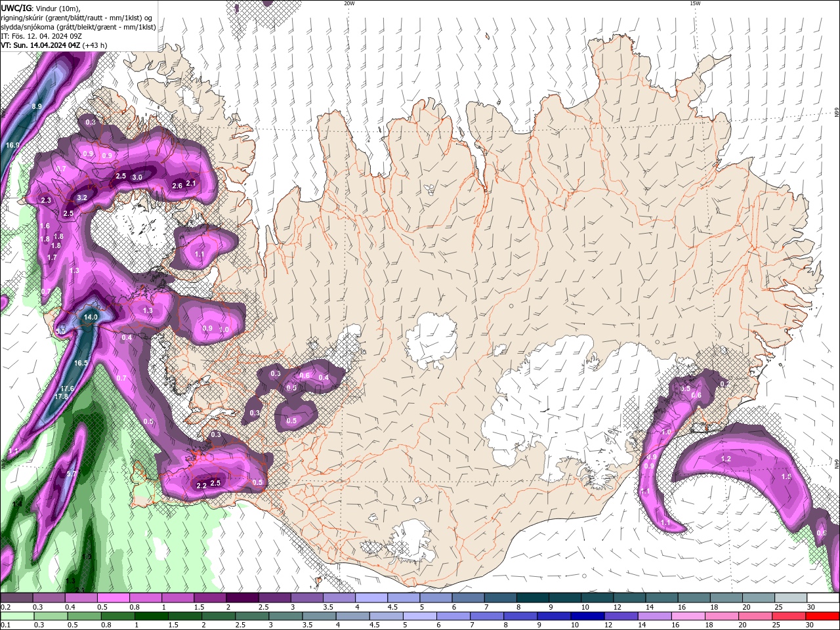Click the 'UWC/IG: Vindur (10m),' title text

click(41, 8)
